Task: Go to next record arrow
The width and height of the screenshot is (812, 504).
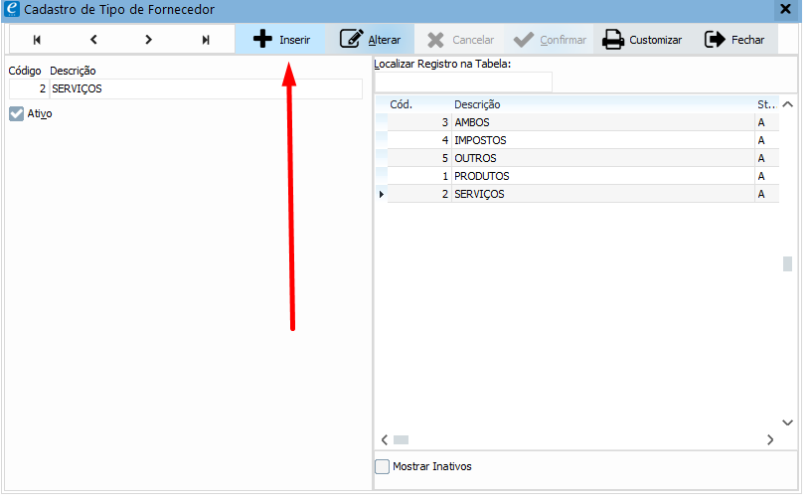Action: point(149,40)
